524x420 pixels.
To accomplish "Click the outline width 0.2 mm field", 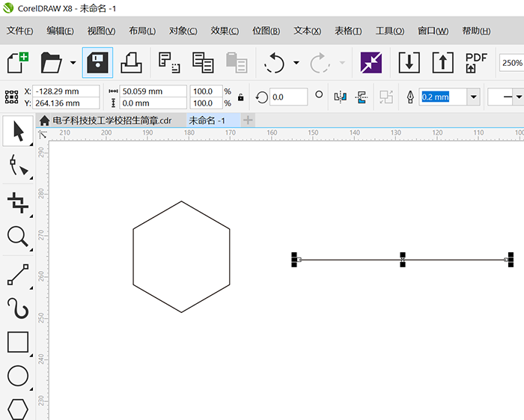I will pos(442,97).
